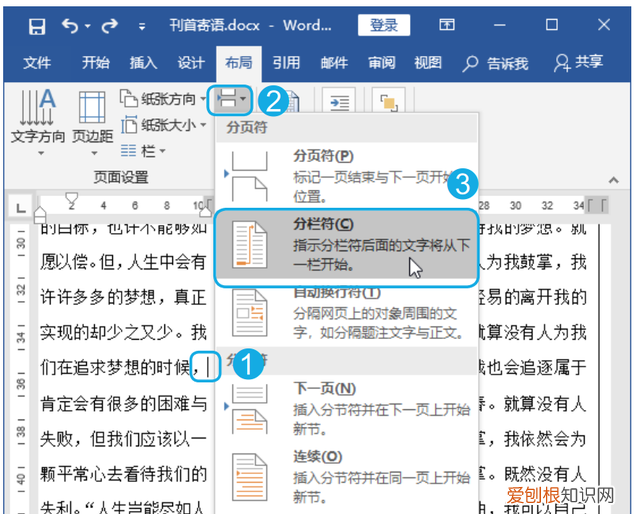Click the 共享 share button
The width and height of the screenshot is (640, 514).
578,62
